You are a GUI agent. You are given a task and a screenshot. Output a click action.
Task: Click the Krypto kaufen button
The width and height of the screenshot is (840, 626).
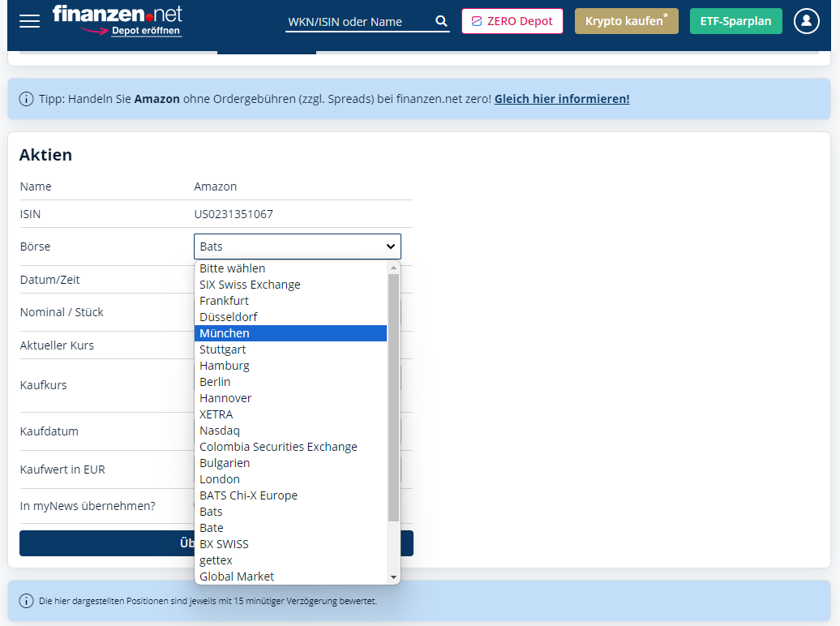point(626,21)
